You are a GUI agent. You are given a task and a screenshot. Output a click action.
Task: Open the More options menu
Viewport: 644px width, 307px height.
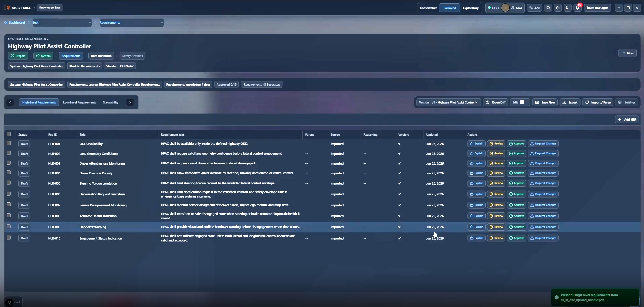627,53
